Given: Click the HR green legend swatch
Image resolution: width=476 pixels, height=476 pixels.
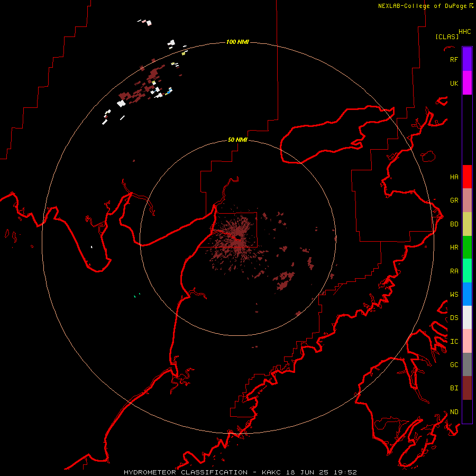Looking at the screenshot, I should pos(467,247).
